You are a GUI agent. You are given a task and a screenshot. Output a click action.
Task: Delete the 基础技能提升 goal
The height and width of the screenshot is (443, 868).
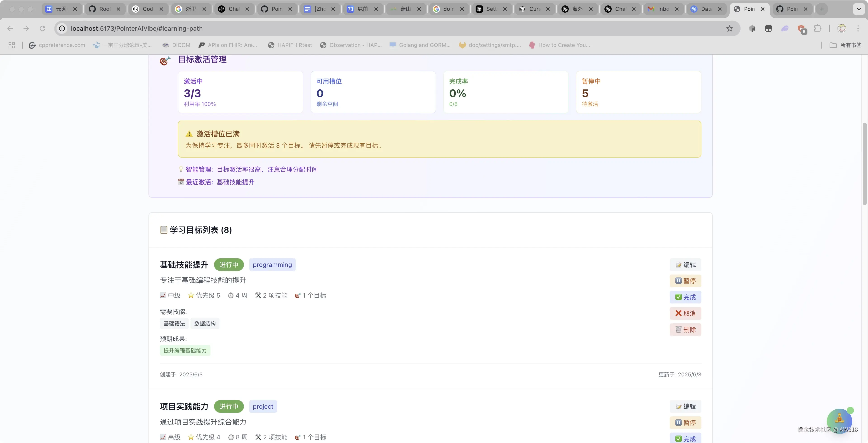point(685,330)
